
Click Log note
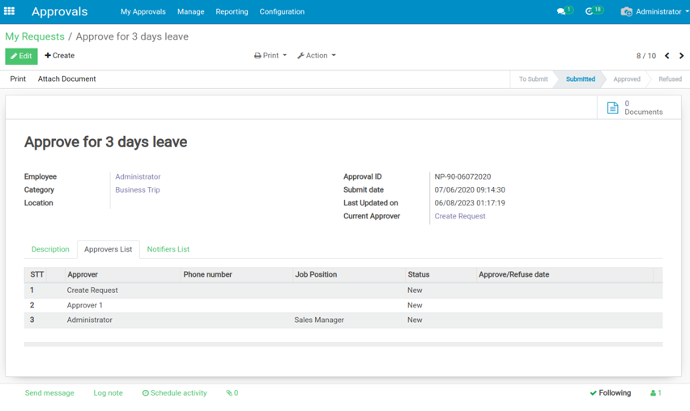click(x=108, y=393)
